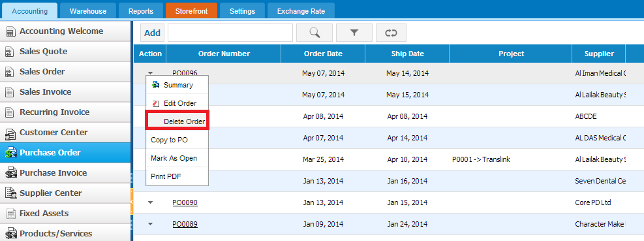This screenshot has height=241, width=644.
Task: Open order link PO0096
Action: point(185,73)
